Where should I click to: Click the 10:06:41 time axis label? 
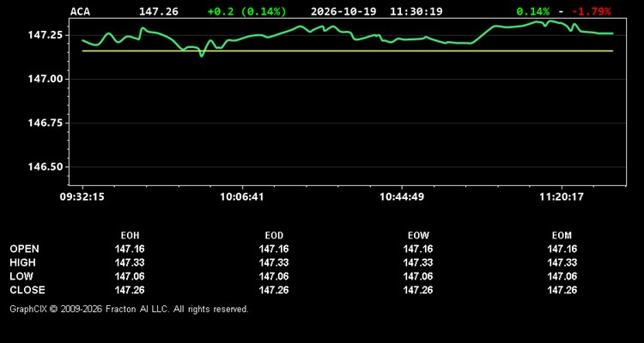[x=242, y=197]
